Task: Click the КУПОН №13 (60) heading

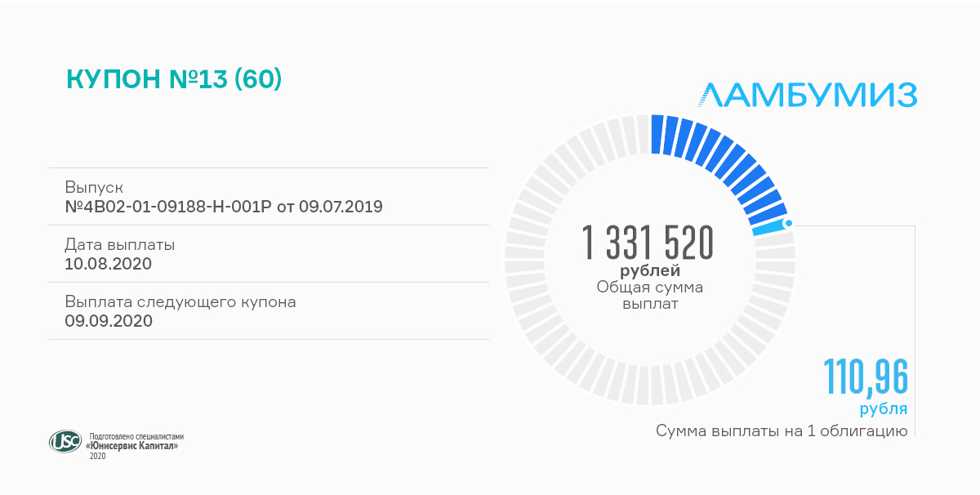Action: pos(174,78)
